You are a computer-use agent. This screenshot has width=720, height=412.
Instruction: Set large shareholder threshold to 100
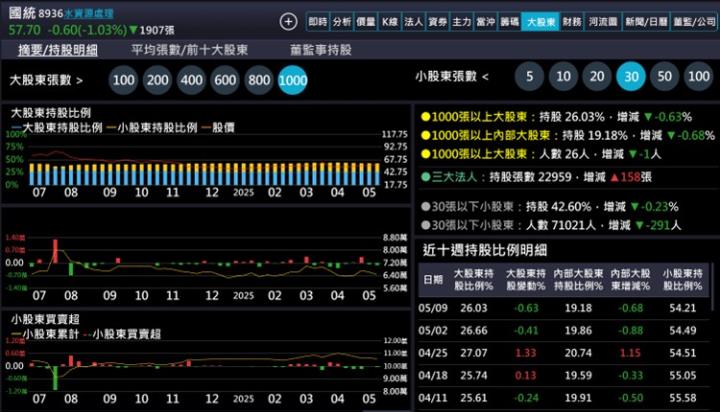tap(124, 80)
